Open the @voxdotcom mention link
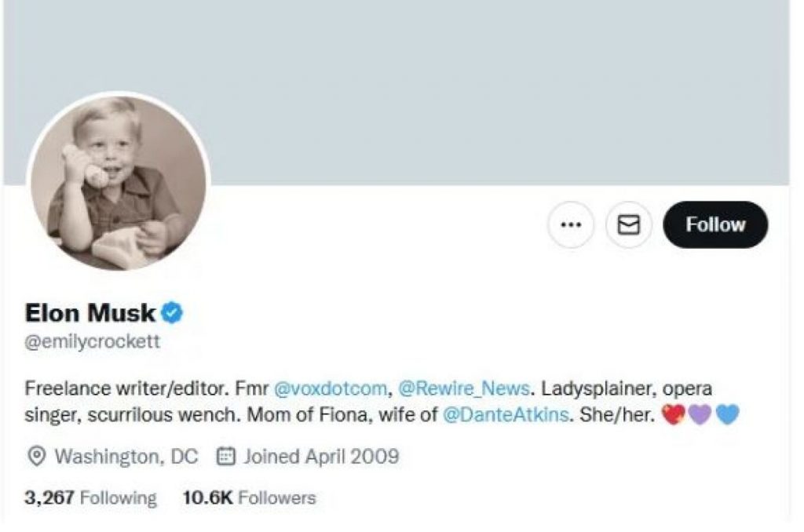Viewport: 804px width, 532px height. point(330,388)
